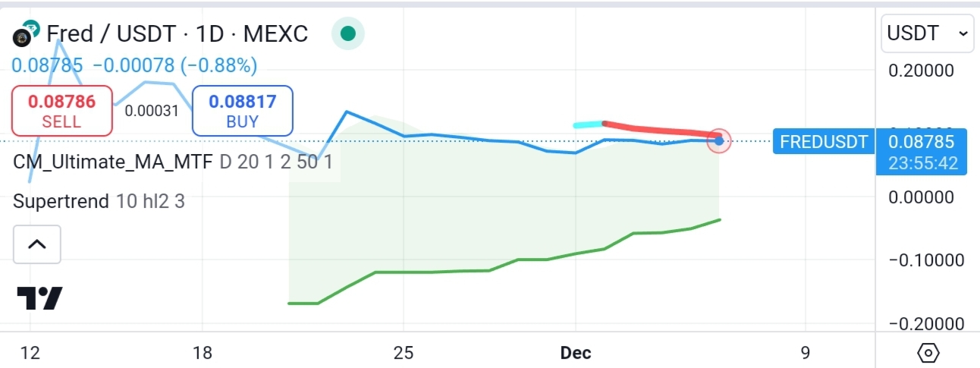Click the red moving average line
The width and height of the screenshot is (980, 368).
point(660,129)
